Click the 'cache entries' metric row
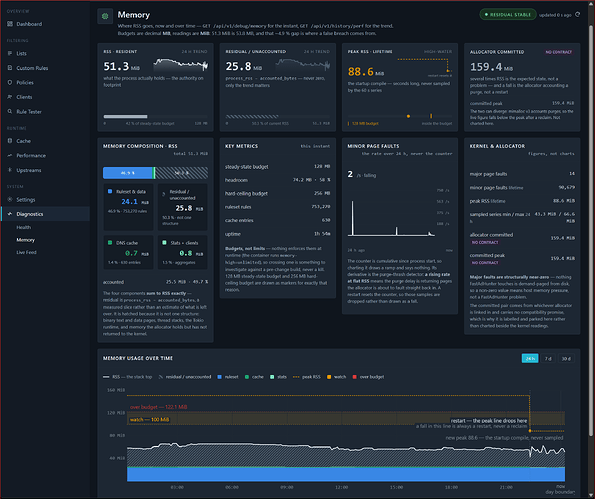Screen dimensions: 595x499 [277, 220]
